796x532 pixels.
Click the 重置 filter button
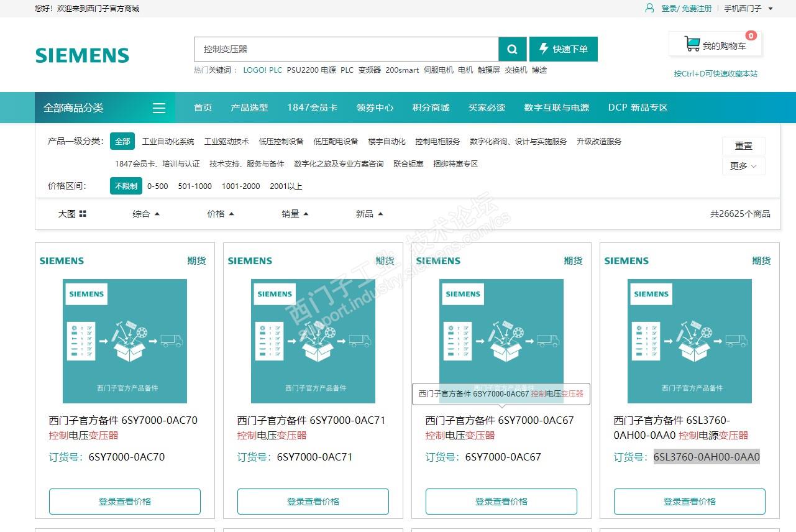click(x=743, y=146)
